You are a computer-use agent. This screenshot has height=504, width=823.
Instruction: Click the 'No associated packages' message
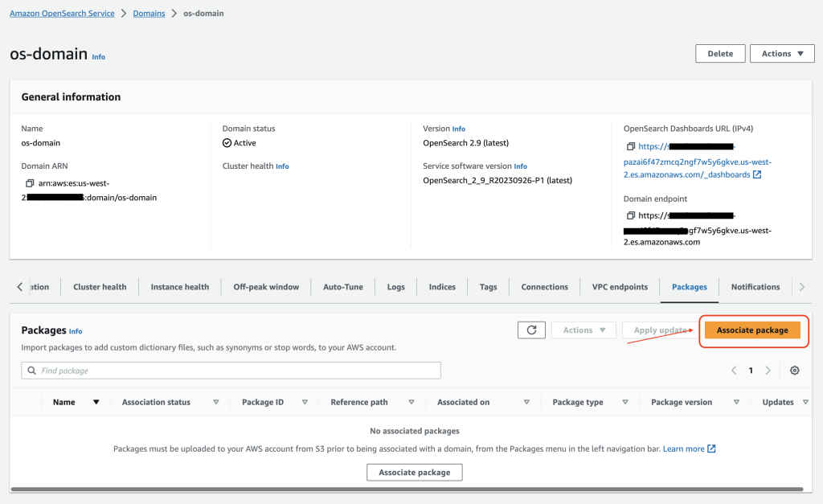click(x=414, y=431)
